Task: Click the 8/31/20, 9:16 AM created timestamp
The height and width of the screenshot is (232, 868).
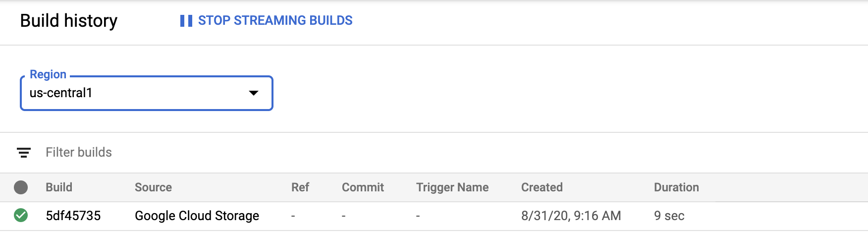Action: 571,216
